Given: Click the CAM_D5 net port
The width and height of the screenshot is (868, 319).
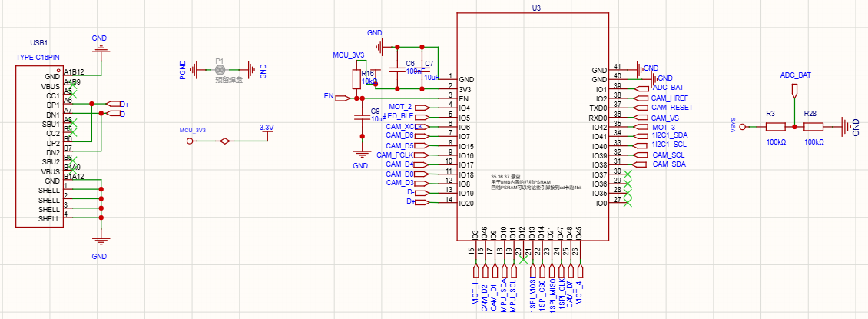Looking at the screenshot, I should click(422, 146).
